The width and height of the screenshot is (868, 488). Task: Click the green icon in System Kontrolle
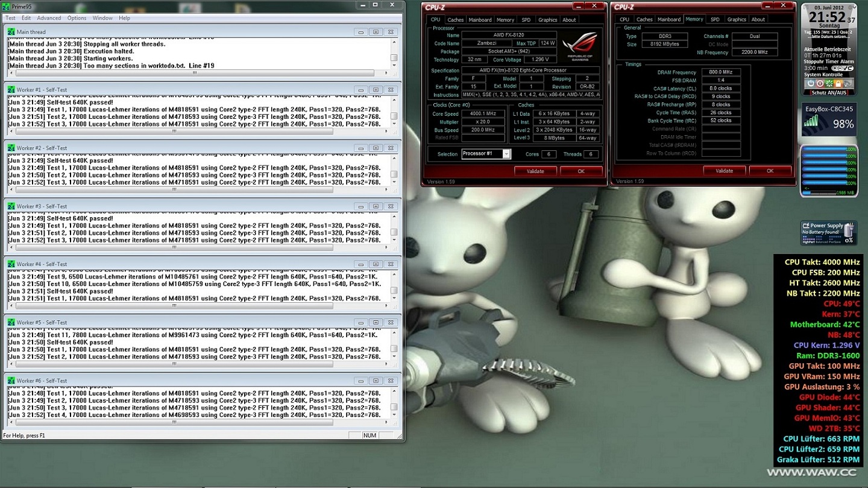[x=829, y=83]
